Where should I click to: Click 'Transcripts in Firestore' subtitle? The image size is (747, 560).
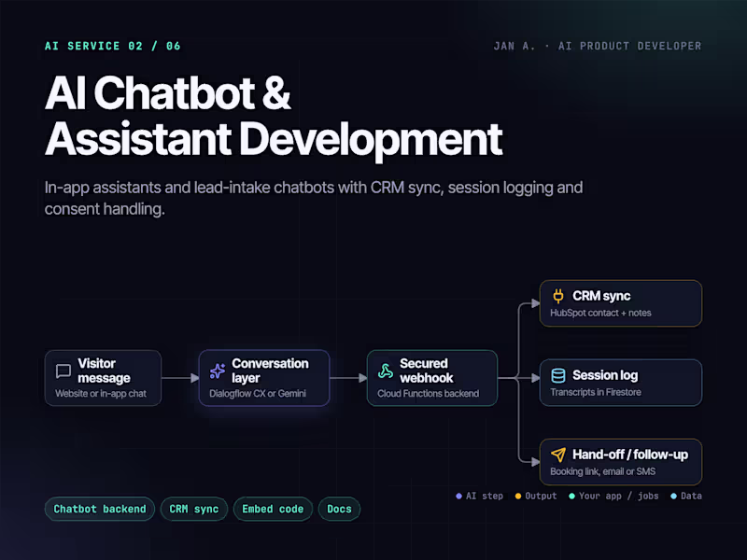(596, 392)
